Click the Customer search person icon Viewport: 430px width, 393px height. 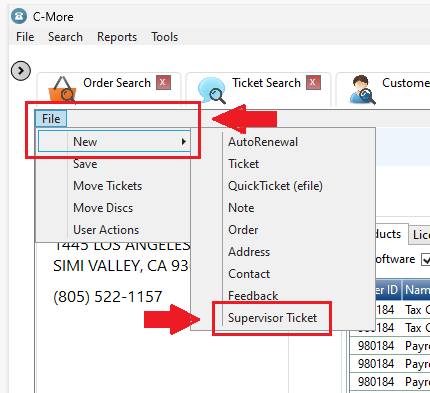(x=362, y=89)
